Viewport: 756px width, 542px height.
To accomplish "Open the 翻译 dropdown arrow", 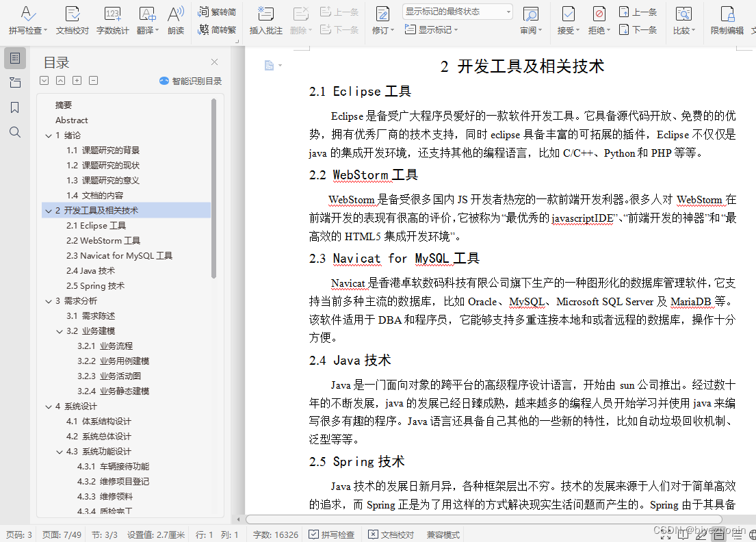I will (157, 30).
